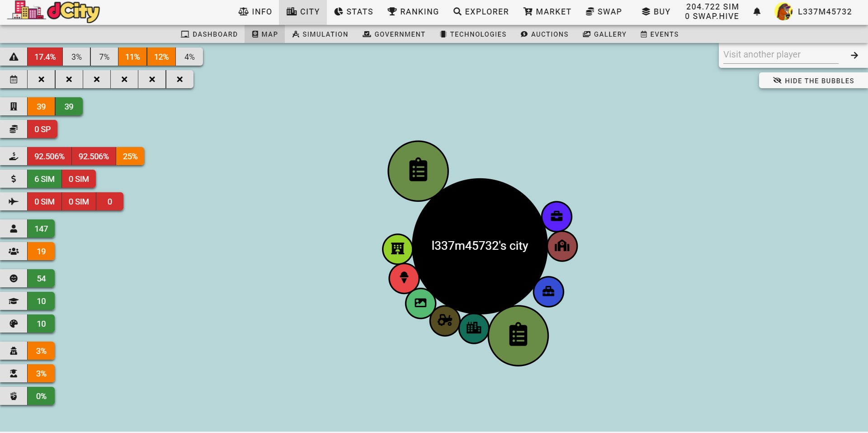Click the 147 population value
The height and width of the screenshot is (433, 868).
[x=41, y=229]
